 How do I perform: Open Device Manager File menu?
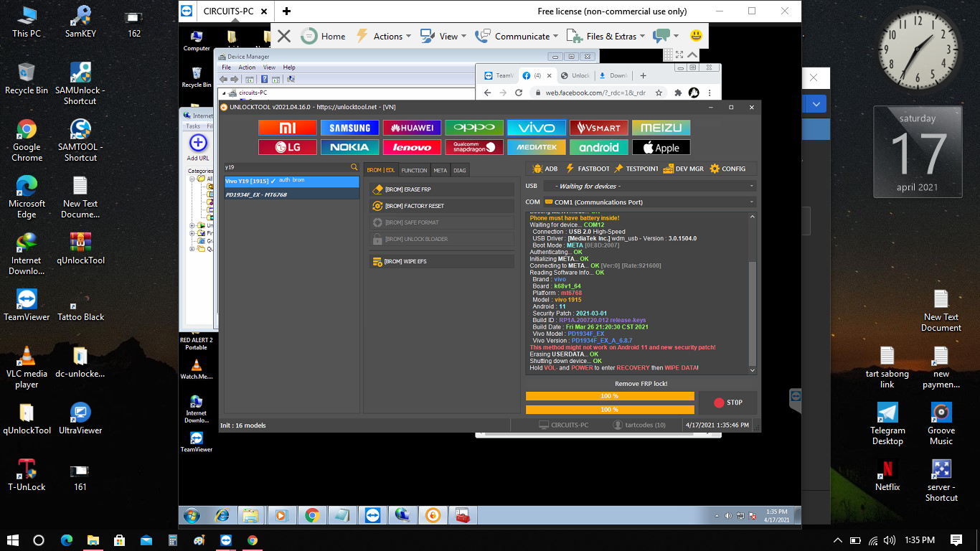(x=226, y=67)
